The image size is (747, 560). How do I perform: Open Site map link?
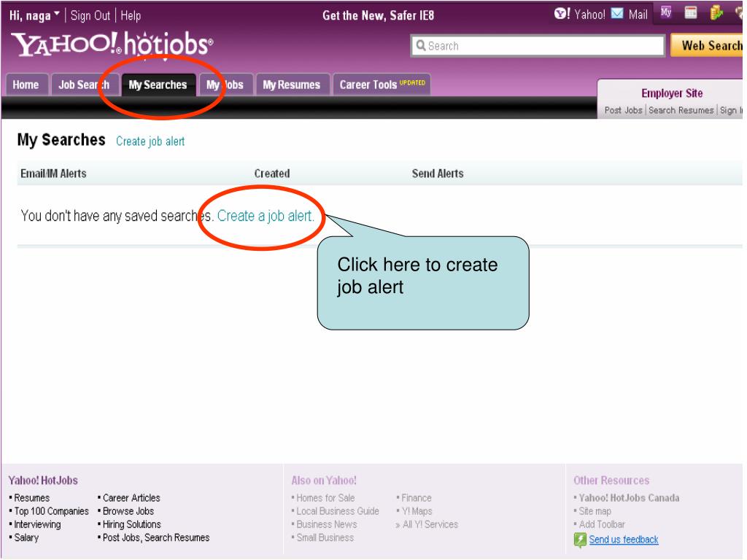[x=595, y=511]
